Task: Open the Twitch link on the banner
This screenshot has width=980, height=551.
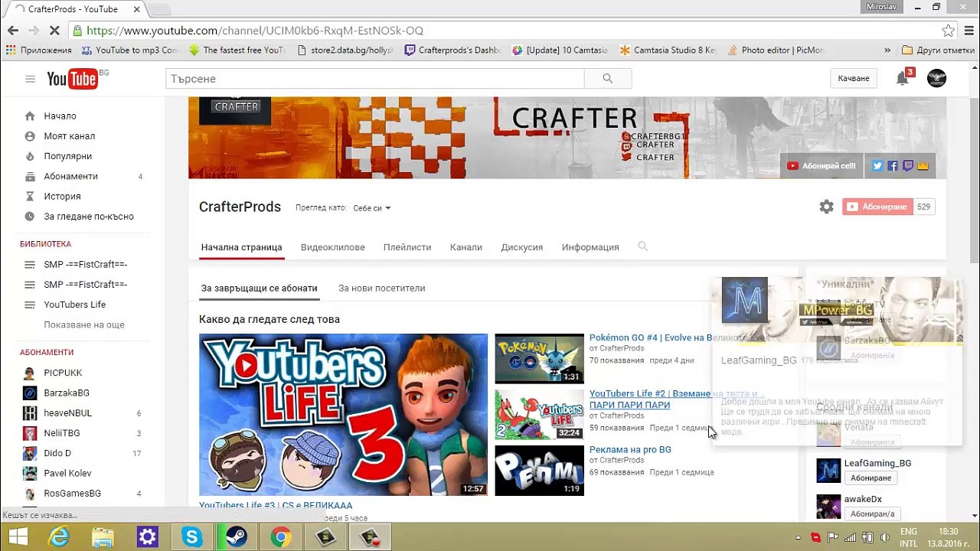Action: pos(908,166)
